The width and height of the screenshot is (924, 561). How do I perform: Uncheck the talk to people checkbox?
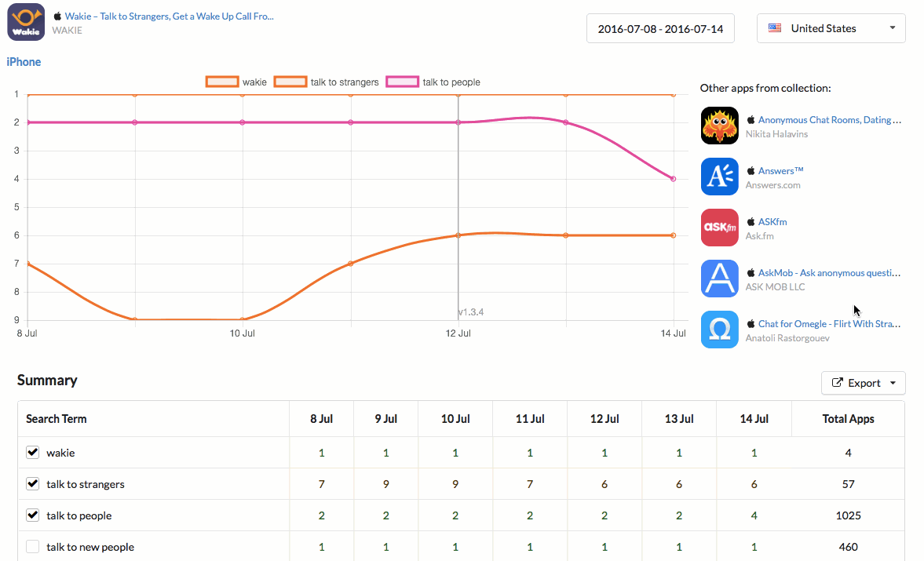(33, 515)
